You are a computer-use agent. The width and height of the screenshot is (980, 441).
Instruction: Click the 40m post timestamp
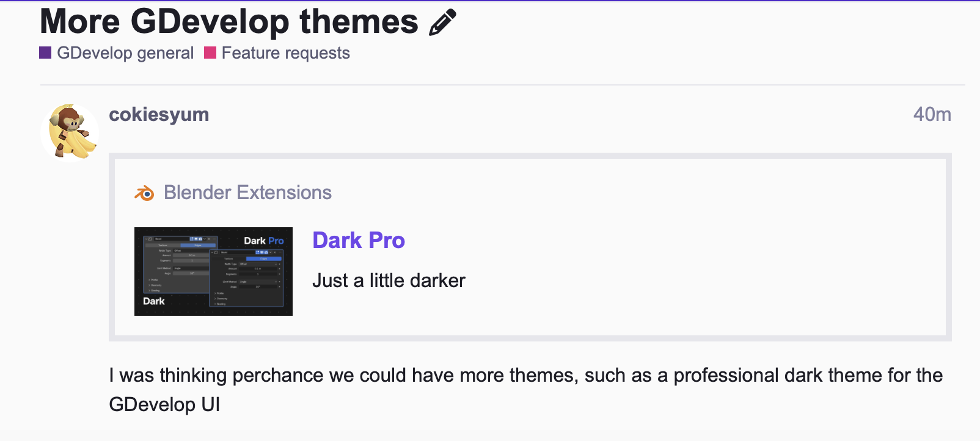(932, 115)
